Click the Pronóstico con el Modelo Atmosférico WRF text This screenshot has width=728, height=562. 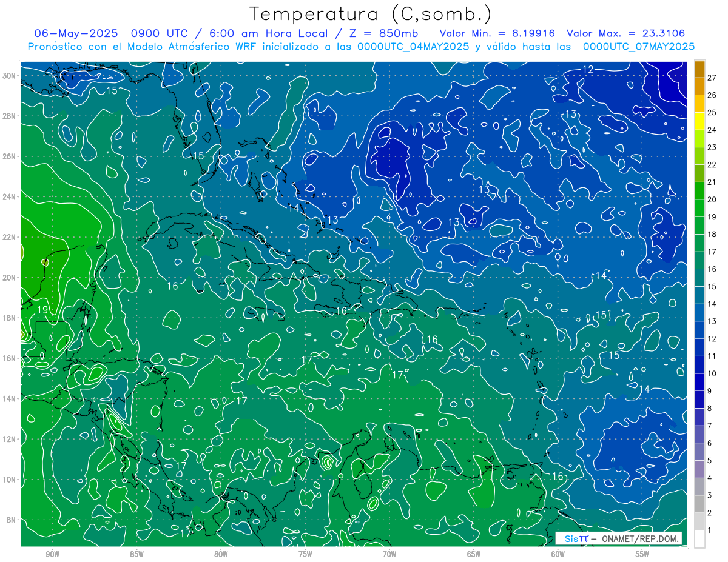[143, 47]
